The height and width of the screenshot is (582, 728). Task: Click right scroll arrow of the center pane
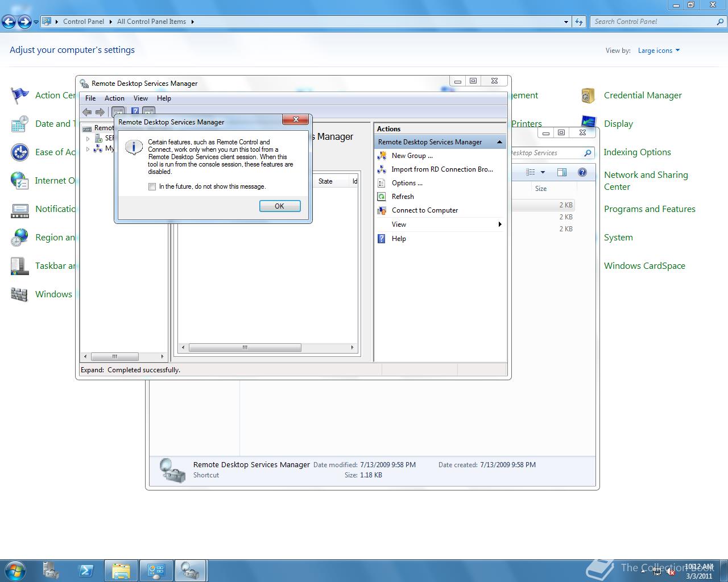point(352,347)
